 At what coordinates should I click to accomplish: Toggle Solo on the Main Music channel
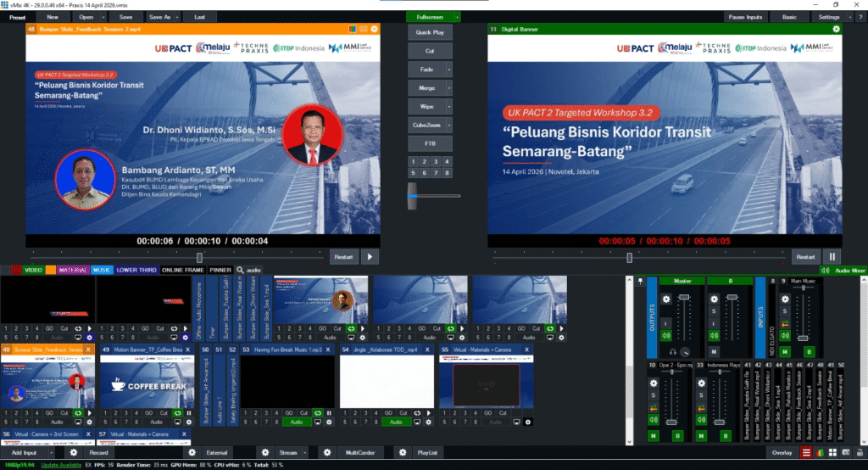click(x=784, y=311)
